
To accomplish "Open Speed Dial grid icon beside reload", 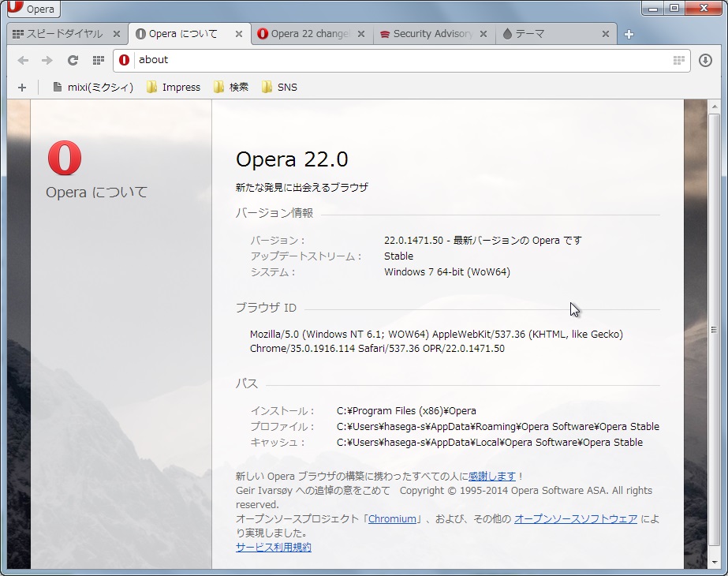I will (98, 59).
